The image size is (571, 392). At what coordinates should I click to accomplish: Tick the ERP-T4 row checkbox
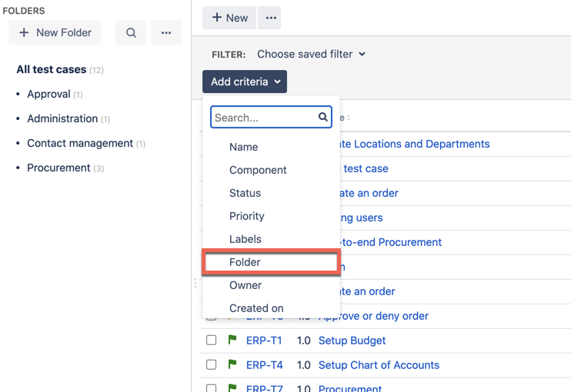(212, 364)
